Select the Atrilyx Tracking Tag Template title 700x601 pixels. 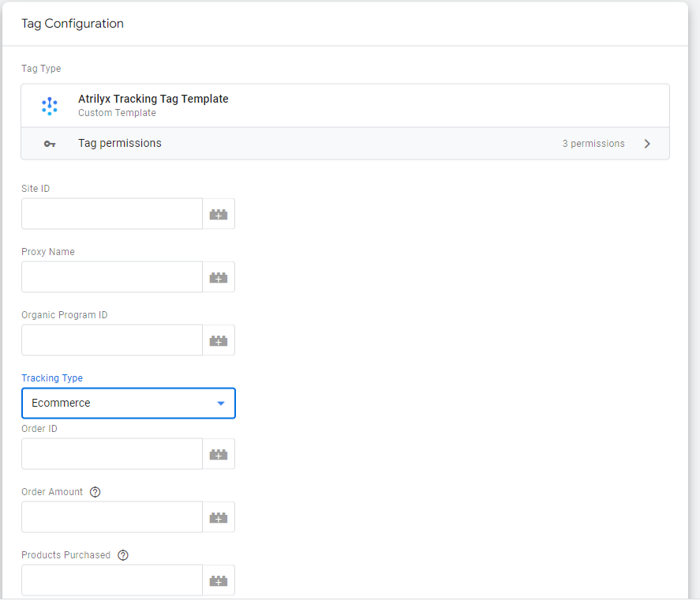(153, 100)
